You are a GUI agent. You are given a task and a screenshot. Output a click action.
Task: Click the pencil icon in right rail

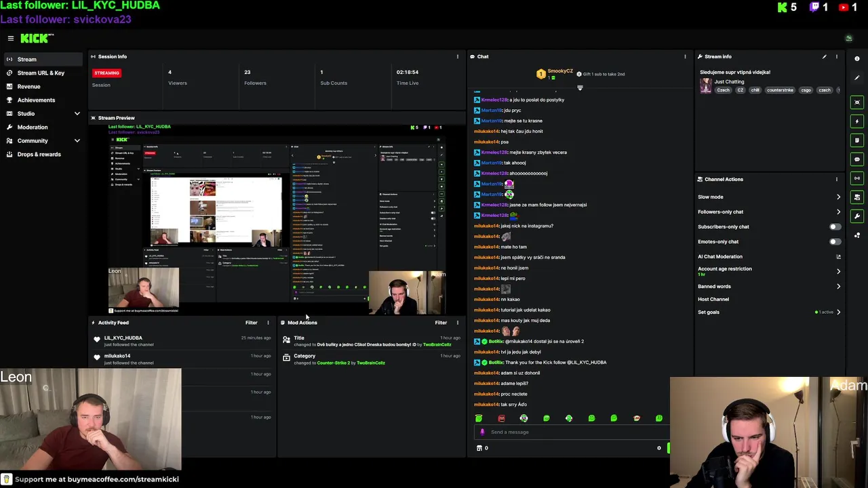coord(857,77)
